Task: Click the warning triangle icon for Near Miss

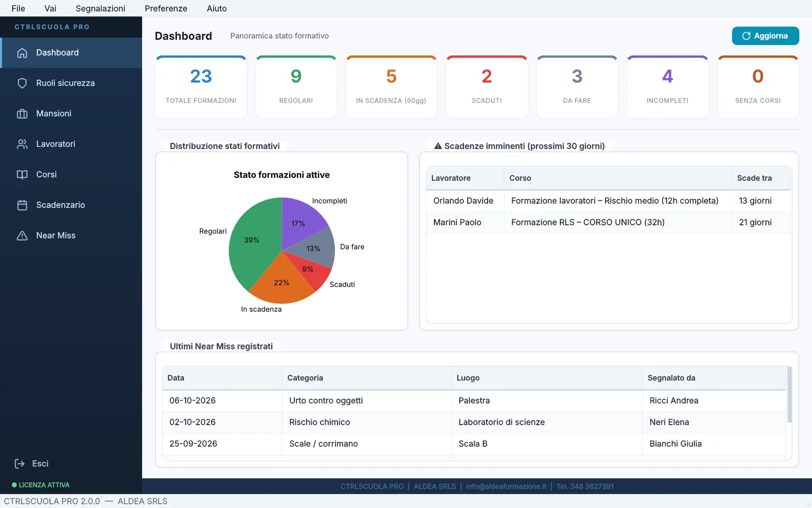Action: 22,236
